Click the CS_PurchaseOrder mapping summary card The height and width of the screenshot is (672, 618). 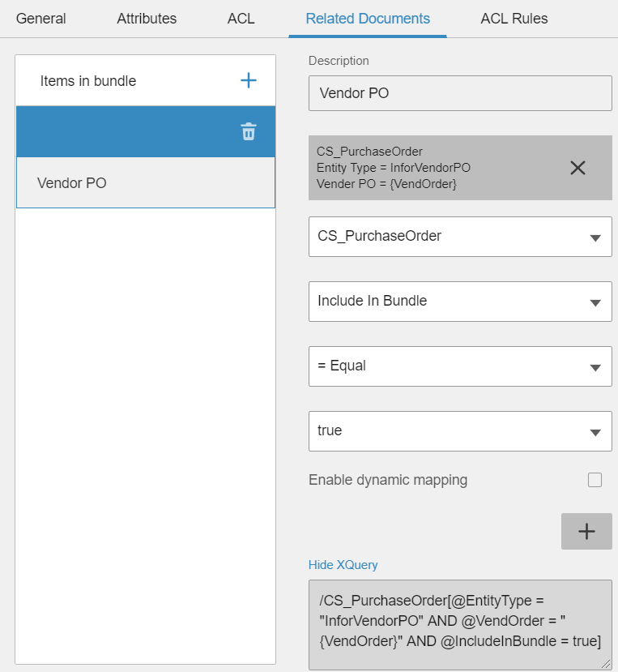tap(437, 168)
